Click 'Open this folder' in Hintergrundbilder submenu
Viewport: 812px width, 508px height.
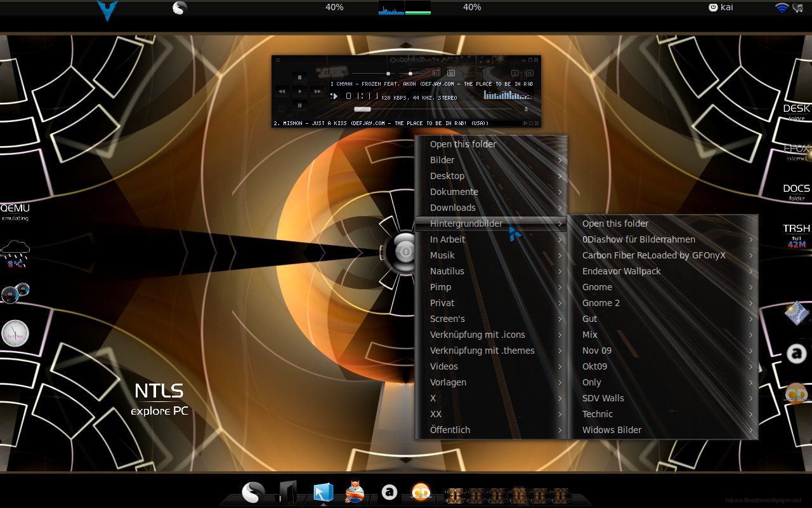(x=663, y=224)
